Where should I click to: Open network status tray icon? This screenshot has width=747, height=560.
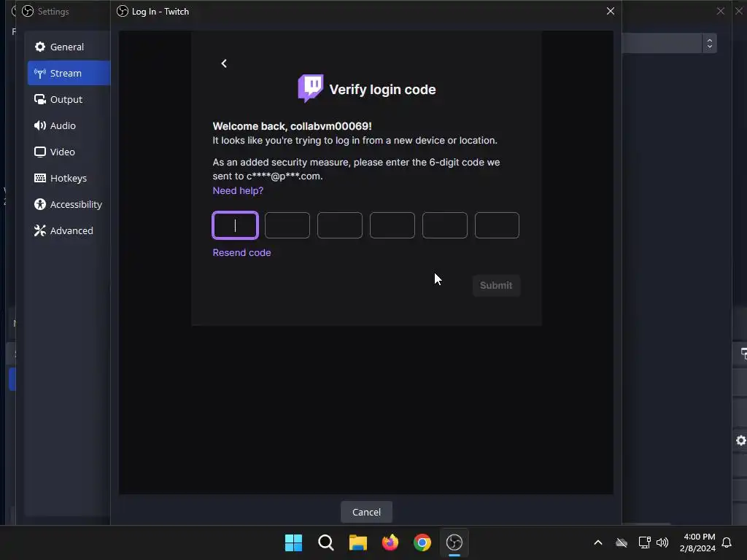click(x=645, y=542)
